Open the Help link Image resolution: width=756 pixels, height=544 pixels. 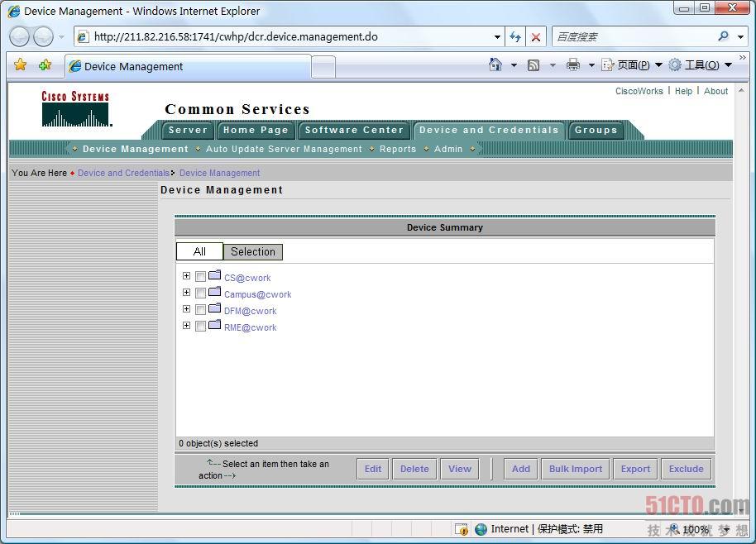(684, 91)
